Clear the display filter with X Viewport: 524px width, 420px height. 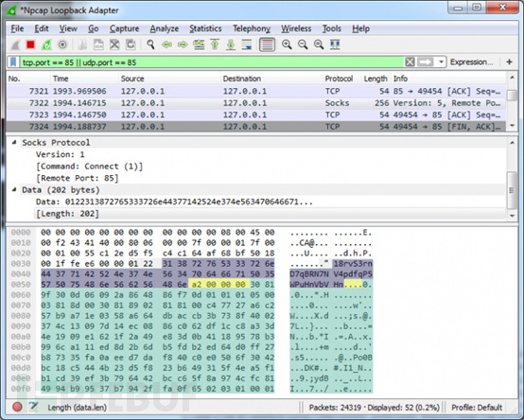pos(410,62)
